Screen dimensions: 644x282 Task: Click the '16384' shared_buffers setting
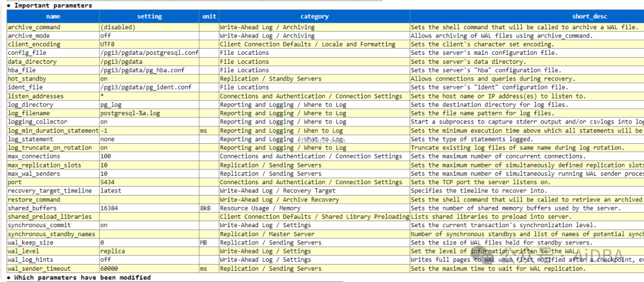[x=109, y=208]
